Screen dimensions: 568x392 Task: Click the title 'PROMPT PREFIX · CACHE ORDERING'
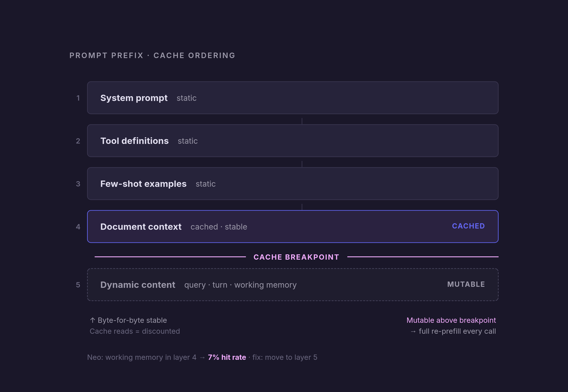[152, 56]
